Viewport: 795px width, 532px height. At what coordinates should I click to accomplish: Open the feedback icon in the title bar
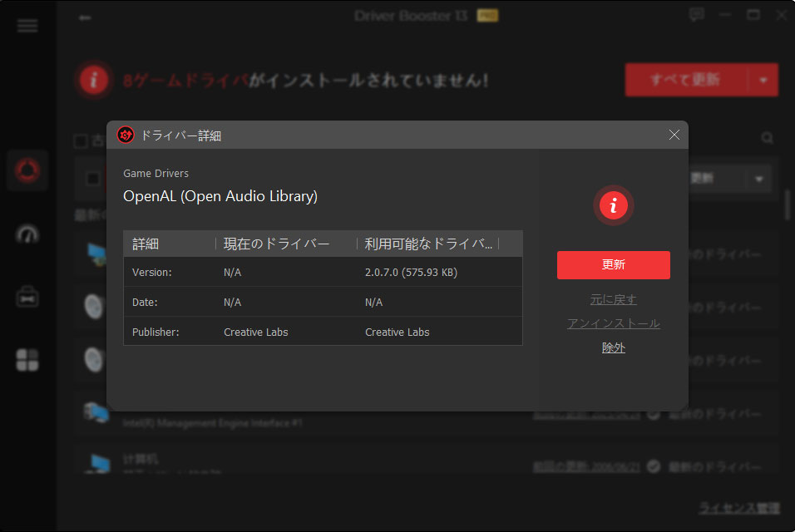[697, 15]
